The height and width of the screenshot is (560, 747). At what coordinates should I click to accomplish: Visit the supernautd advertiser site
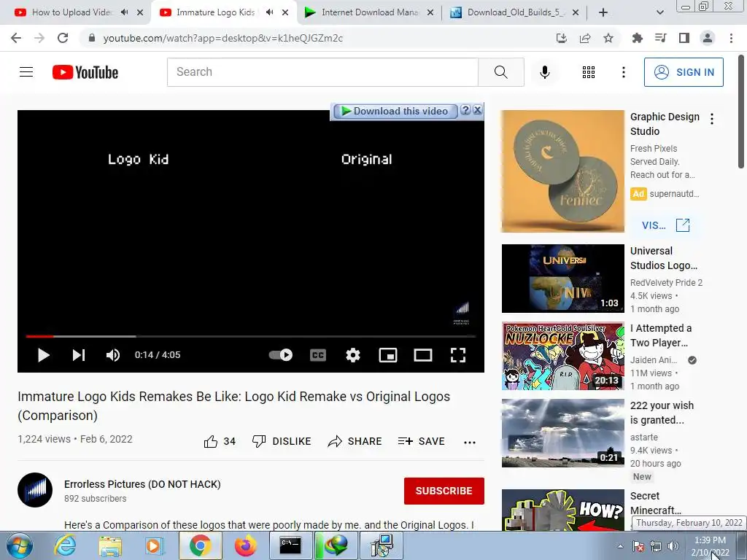tap(665, 225)
